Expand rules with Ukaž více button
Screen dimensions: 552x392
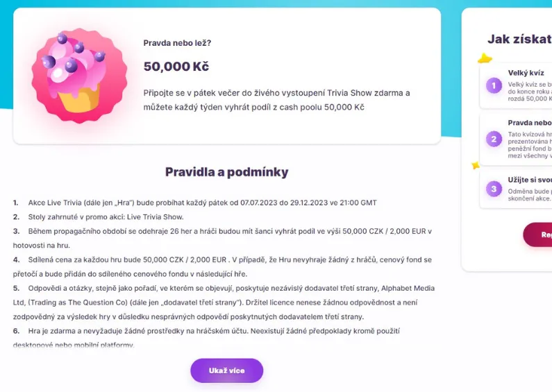227,370
